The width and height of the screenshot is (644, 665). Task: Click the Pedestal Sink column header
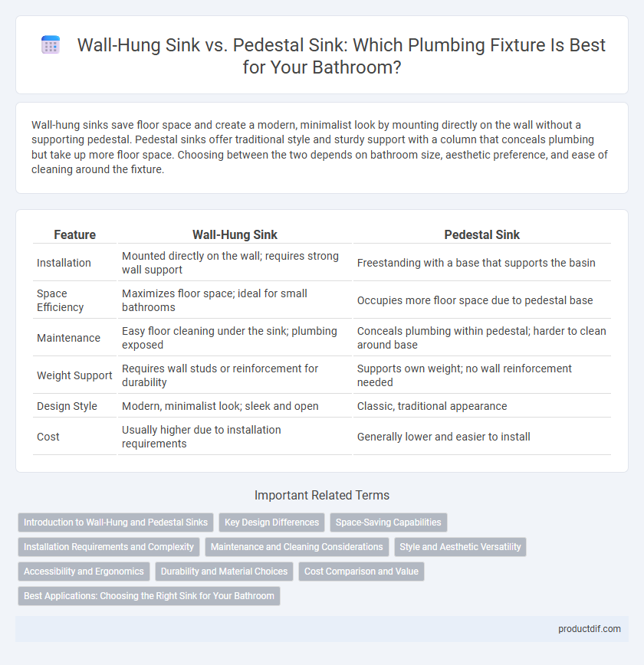coord(481,234)
